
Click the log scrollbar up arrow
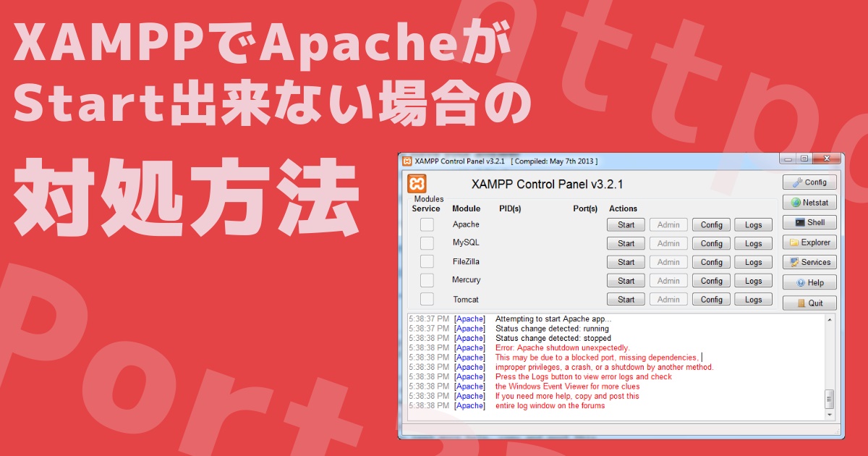pos(830,319)
